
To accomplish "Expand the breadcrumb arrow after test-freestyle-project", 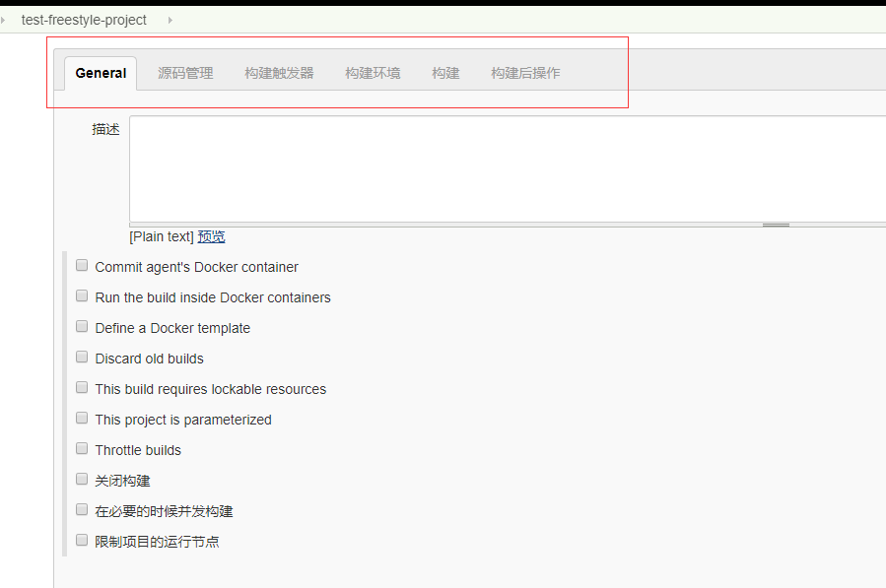I will click(170, 20).
